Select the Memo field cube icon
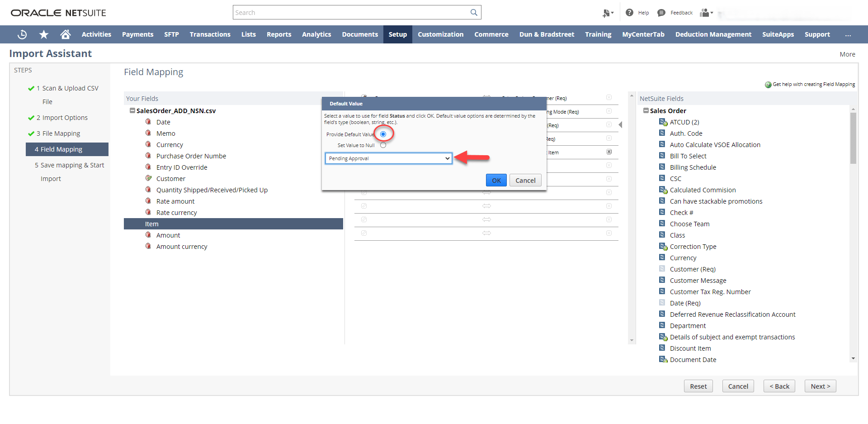This screenshot has width=868, height=424. click(148, 133)
